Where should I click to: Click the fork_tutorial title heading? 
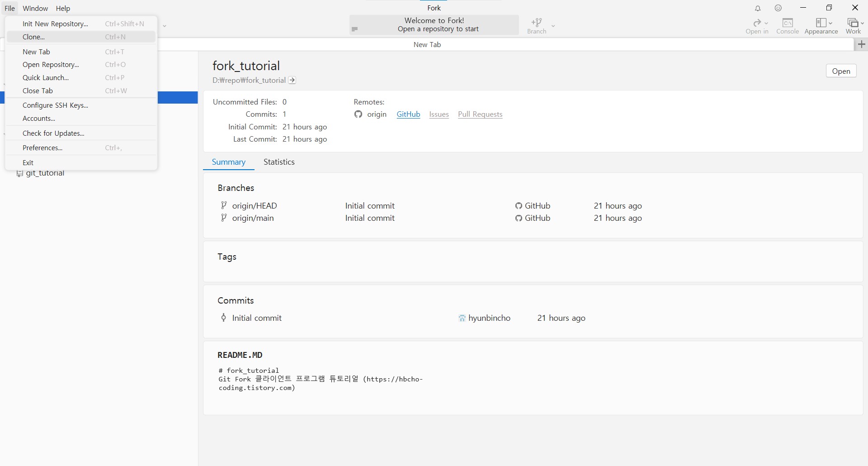(246, 66)
